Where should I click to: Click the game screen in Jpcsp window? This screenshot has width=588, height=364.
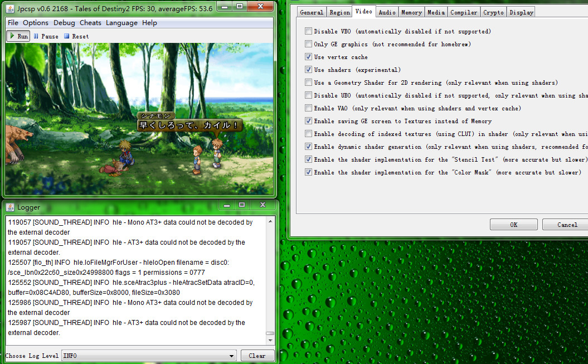pos(139,119)
